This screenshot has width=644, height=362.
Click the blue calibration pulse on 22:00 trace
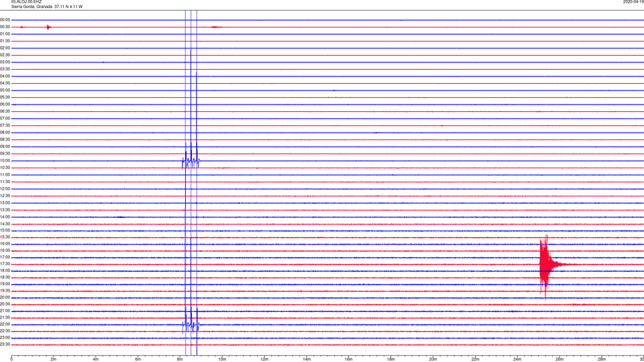pyautogui.click(x=191, y=320)
